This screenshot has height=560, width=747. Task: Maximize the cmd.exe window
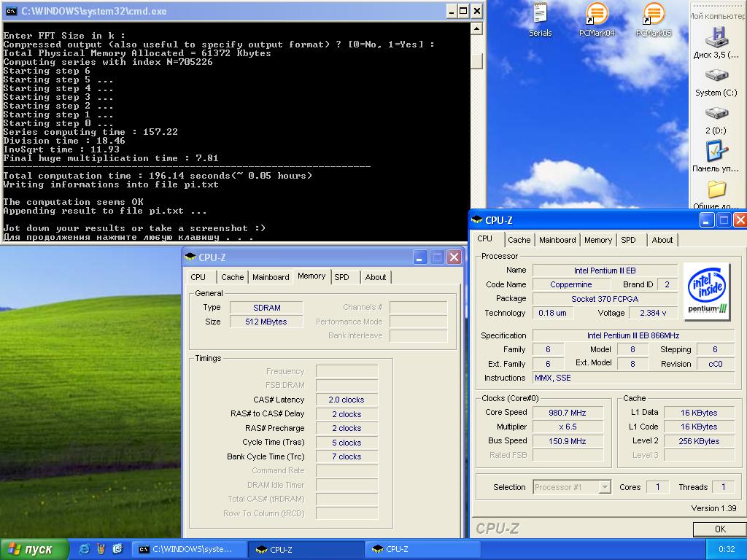pyautogui.click(x=463, y=12)
